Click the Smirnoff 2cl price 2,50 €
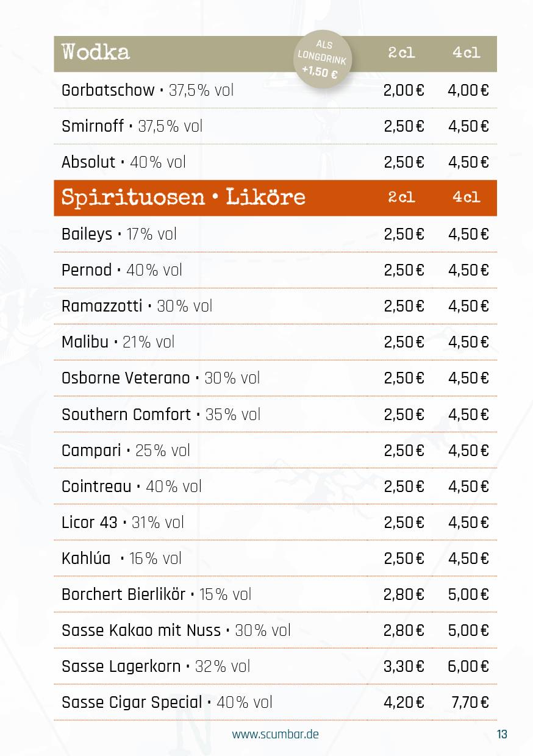Screen dimensions: 533x756 coord(404,126)
